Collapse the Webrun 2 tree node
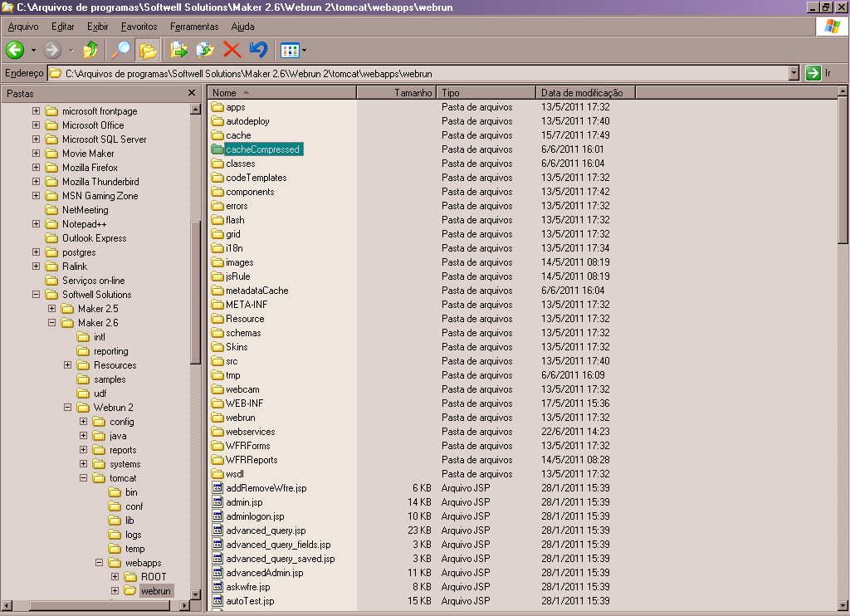The width and height of the screenshot is (850, 616). [68, 407]
